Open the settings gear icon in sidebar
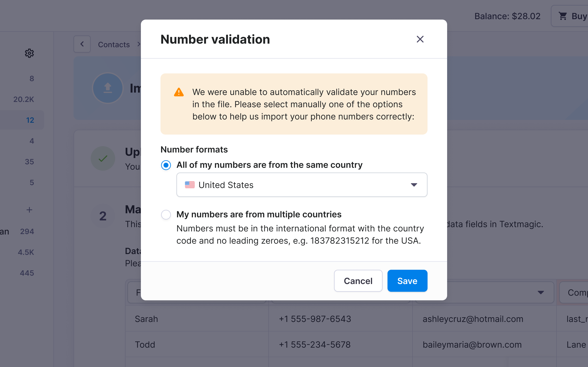The width and height of the screenshot is (588, 367). pos(29,53)
